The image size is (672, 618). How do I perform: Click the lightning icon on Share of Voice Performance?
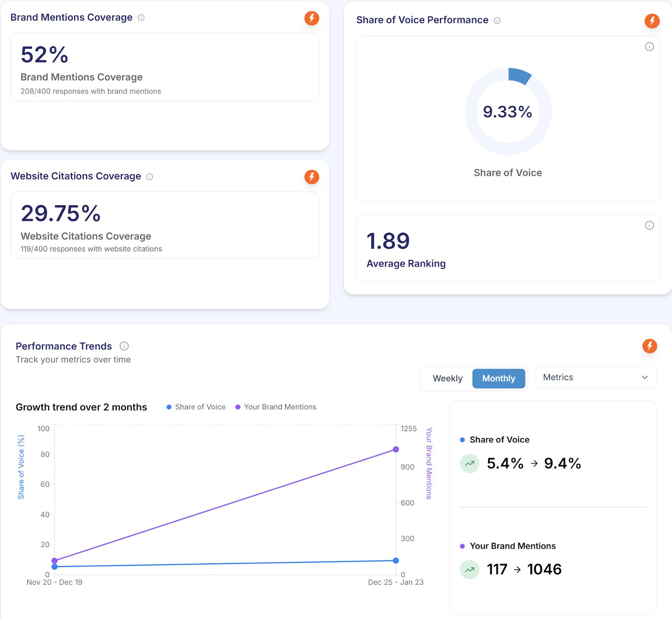pyautogui.click(x=652, y=21)
